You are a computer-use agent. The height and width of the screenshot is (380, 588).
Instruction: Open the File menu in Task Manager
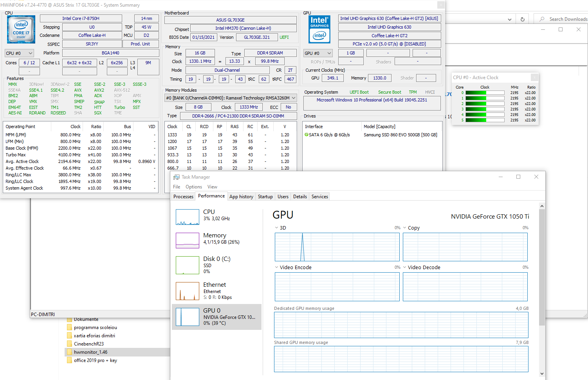coord(177,187)
